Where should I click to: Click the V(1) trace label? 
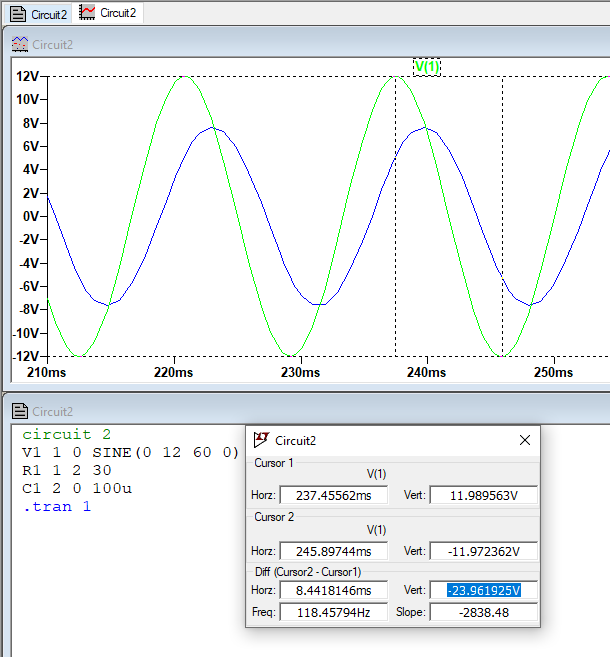pos(427,66)
